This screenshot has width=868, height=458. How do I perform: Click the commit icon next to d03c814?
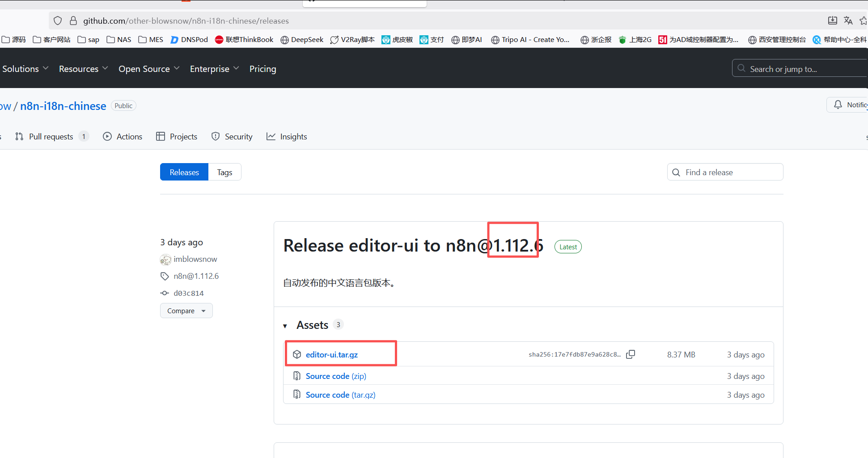(165, 293)
